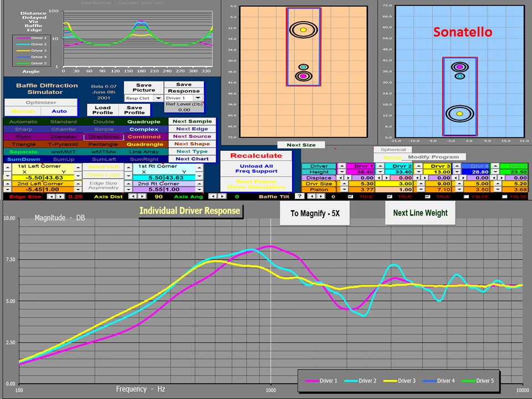Click the Next Size button

(301, 145)
